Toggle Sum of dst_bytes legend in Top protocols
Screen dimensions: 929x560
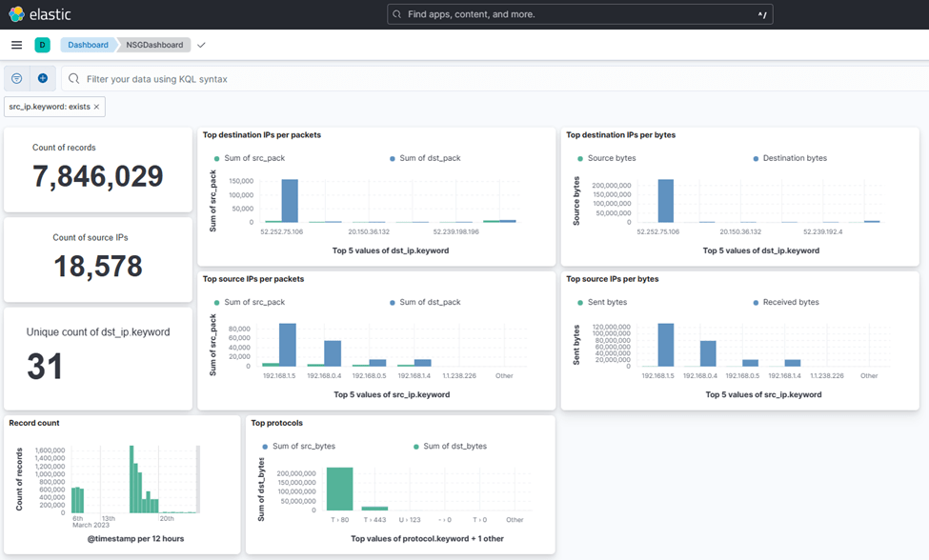454,446
